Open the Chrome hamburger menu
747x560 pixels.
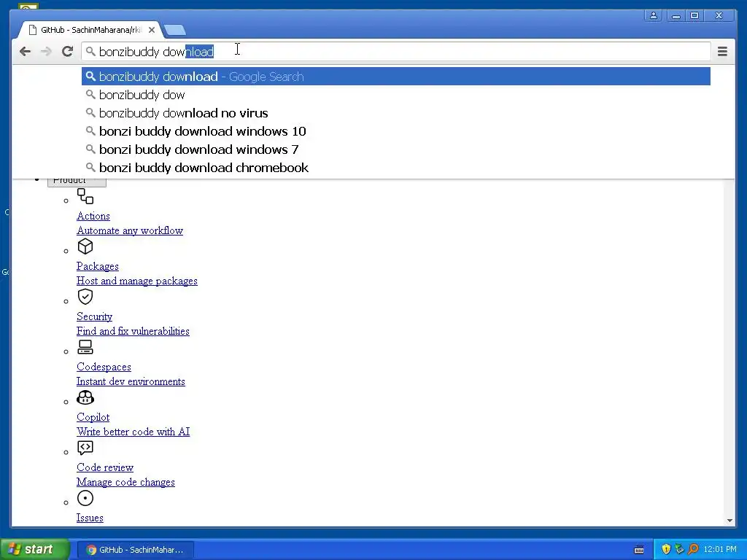(x=722, y=52)
